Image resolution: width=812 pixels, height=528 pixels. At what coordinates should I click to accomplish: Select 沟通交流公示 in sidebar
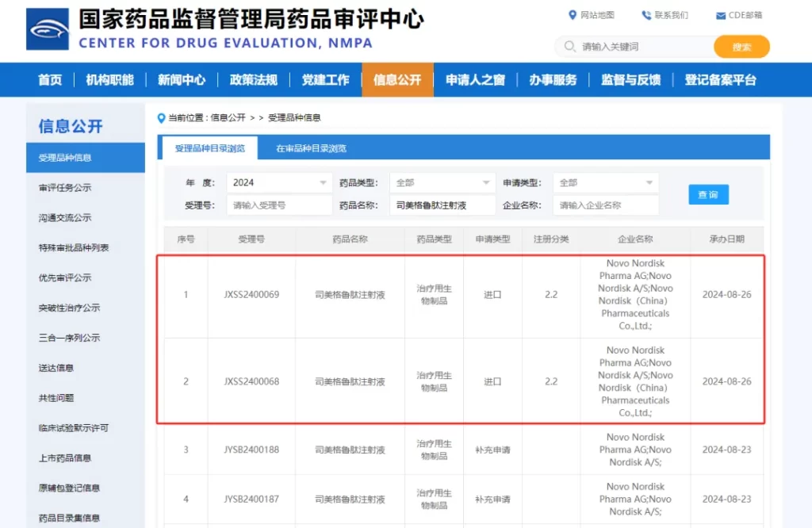(x=65, y=218)
